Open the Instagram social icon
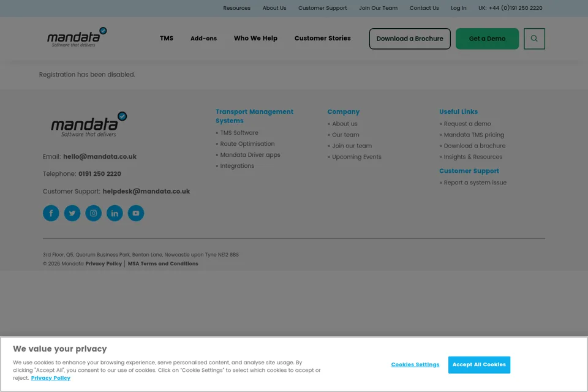 coord(93,213)
